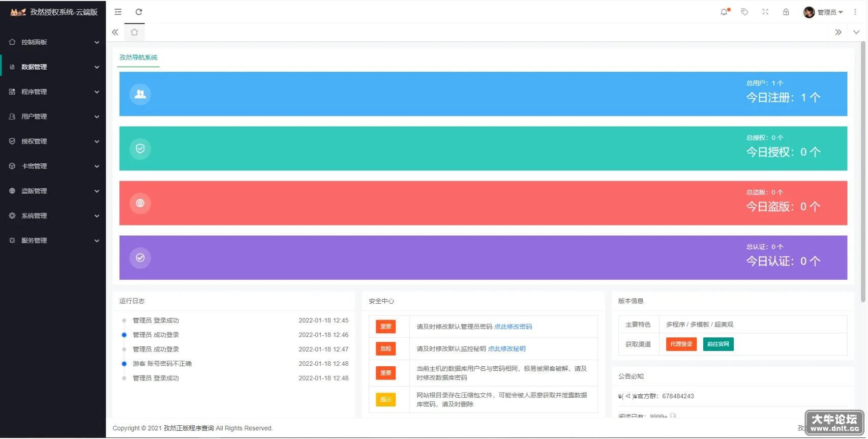Click the 代理登录 button
The width and height of the screenshot is (868, 439).
coord(681,344)
